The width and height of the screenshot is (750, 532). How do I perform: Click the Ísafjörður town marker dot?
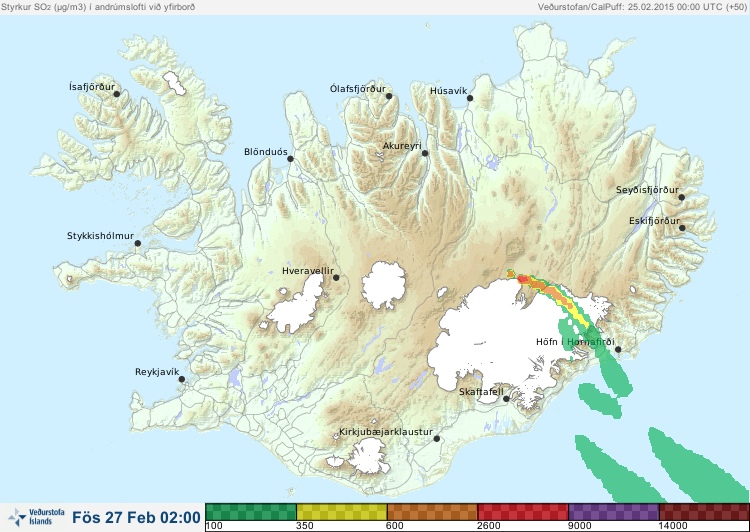point(116,94)
